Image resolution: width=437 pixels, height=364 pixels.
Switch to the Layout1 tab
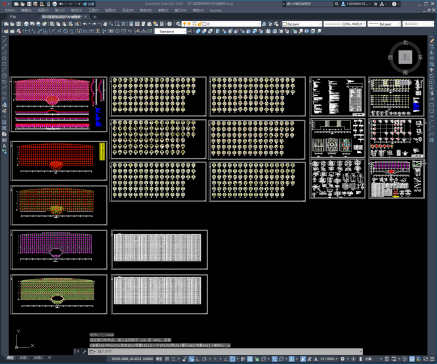pyautogui.click(x=23, y=358)
